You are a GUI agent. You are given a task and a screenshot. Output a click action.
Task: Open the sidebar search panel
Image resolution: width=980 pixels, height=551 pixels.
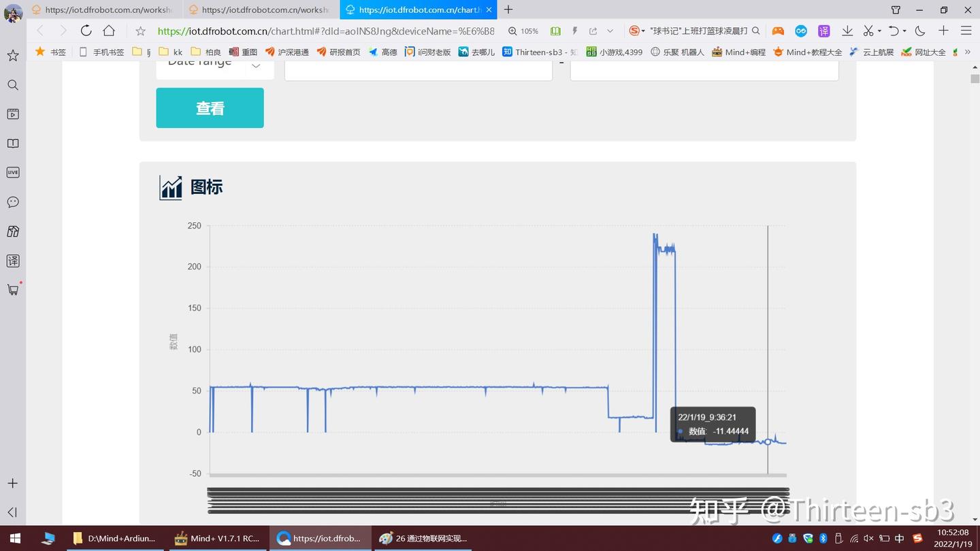[x=13, y=85]
